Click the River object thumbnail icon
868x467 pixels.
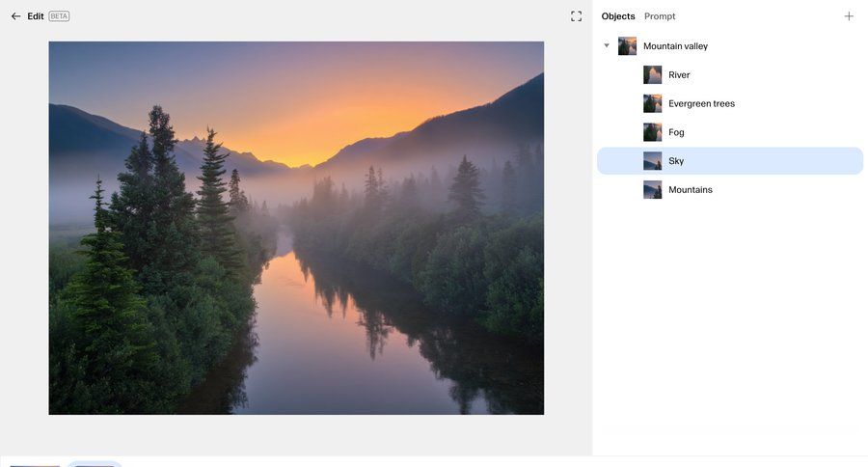653,75
